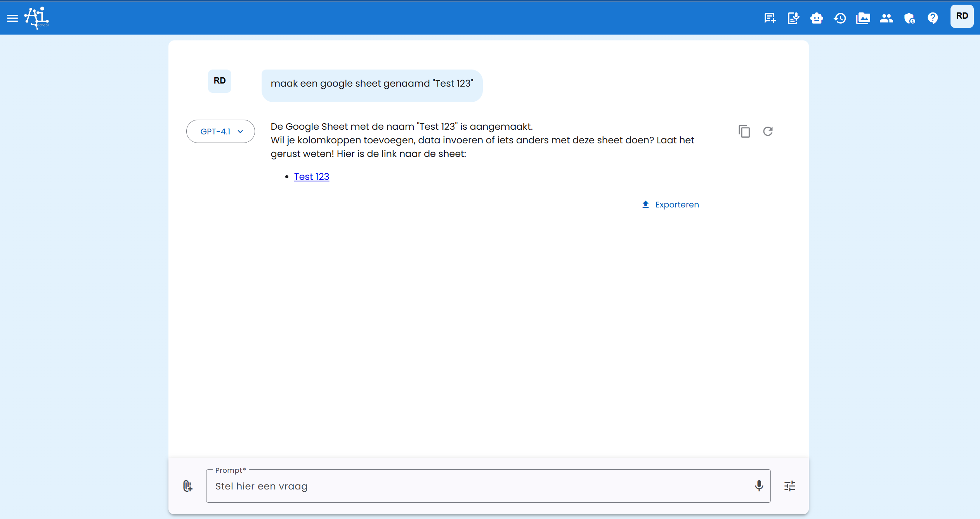Open the RD profile menu in header
The width and height of the screenshot is (980, 519).
[962, 16]
